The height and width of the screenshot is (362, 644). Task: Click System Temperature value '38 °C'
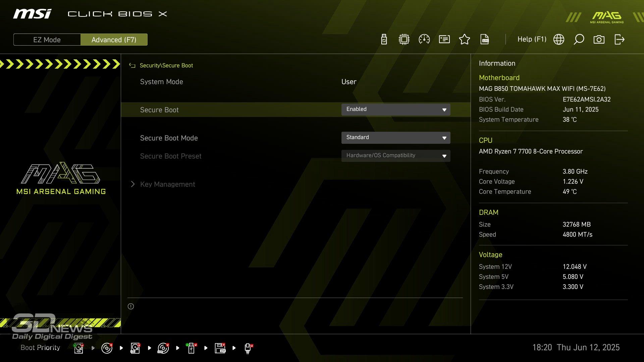click(x=570, y=120)
